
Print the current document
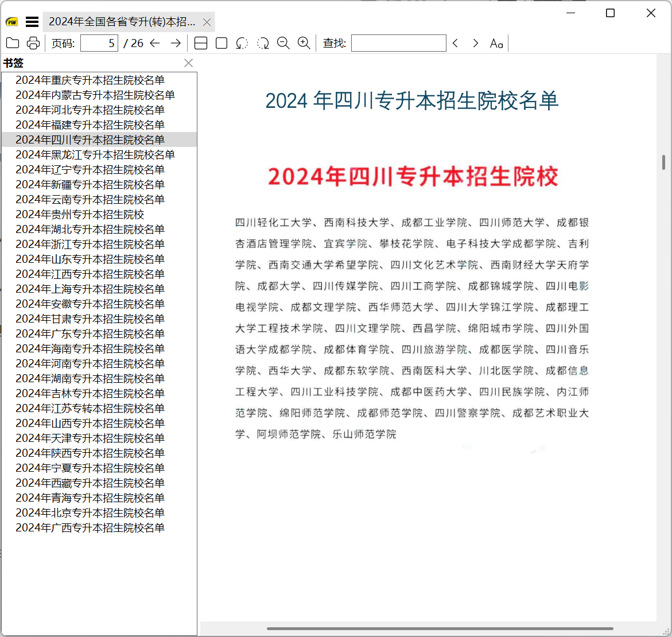click(x=33, y=42)
